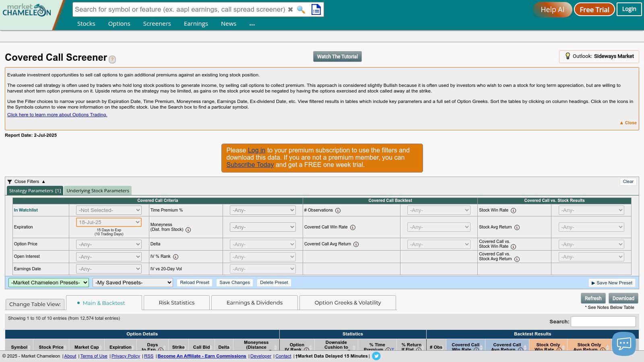Open the Market Chameleon Presets dropdown

coord(49,282)
